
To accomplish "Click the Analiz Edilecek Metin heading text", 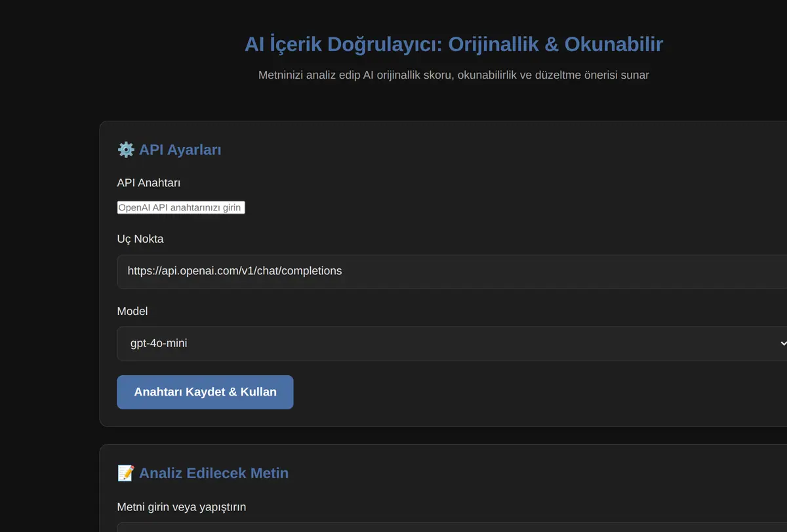I will 214,473.
